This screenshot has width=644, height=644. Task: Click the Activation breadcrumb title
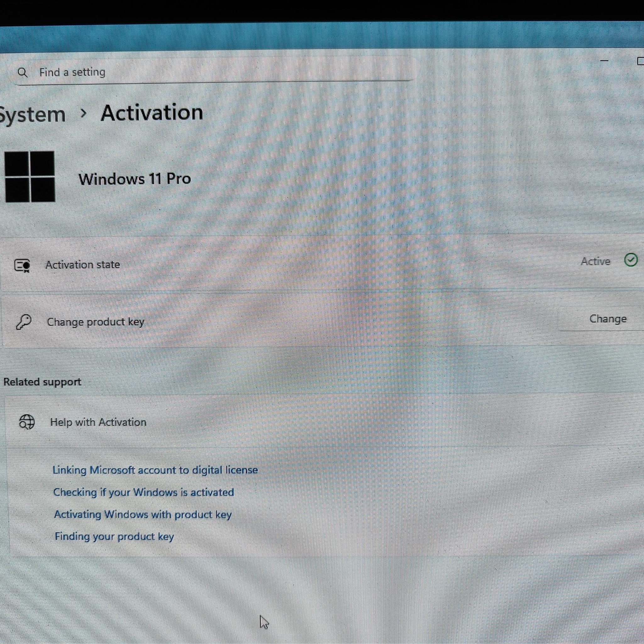point(152,113)
